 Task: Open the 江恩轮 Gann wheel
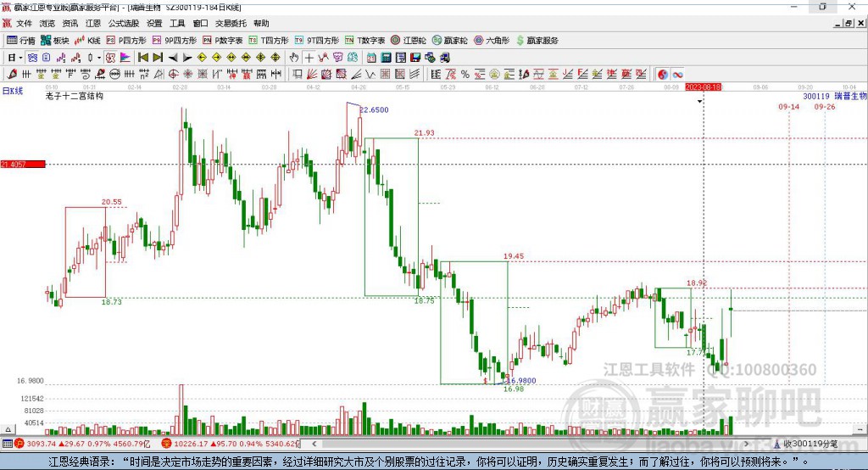point(409,41)
